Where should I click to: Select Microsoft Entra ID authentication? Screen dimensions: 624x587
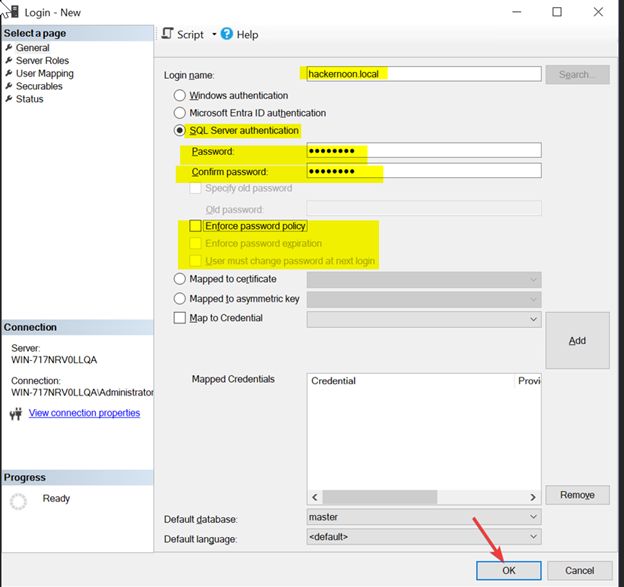179,113
